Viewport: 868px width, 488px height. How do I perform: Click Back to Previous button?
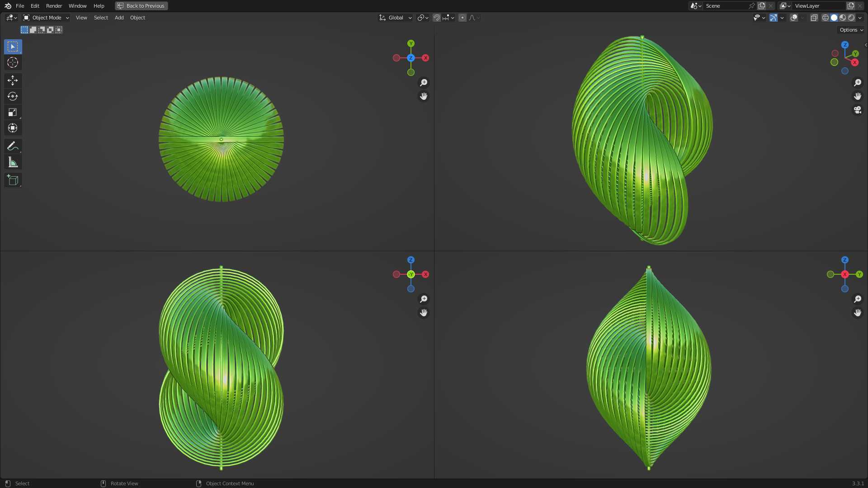click(x=142, y=6)
